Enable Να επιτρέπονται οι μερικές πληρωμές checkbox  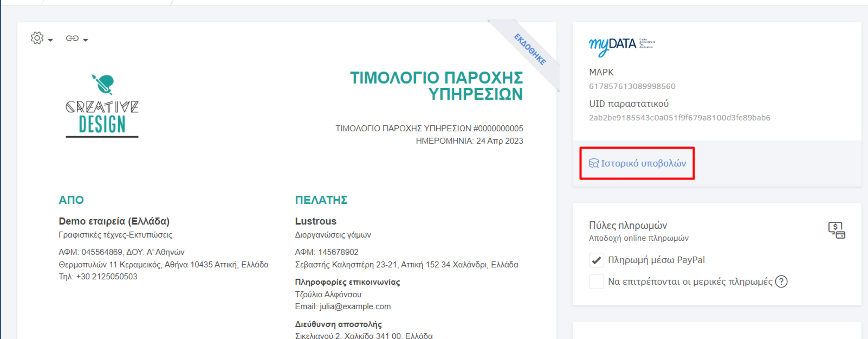coord(596,282)
